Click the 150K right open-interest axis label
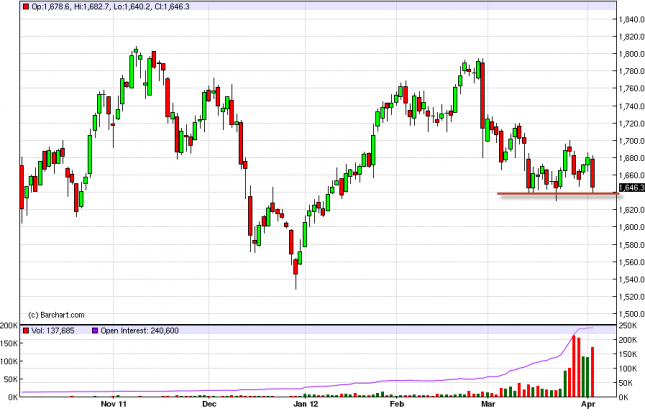Screen dimensions: 645x416 (629, 354)
